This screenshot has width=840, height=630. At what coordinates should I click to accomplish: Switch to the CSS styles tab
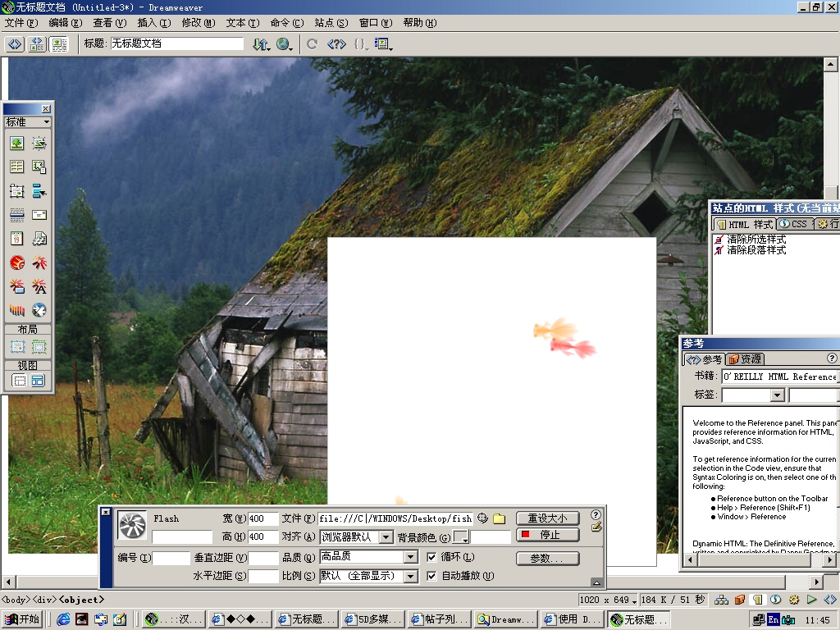795,224
